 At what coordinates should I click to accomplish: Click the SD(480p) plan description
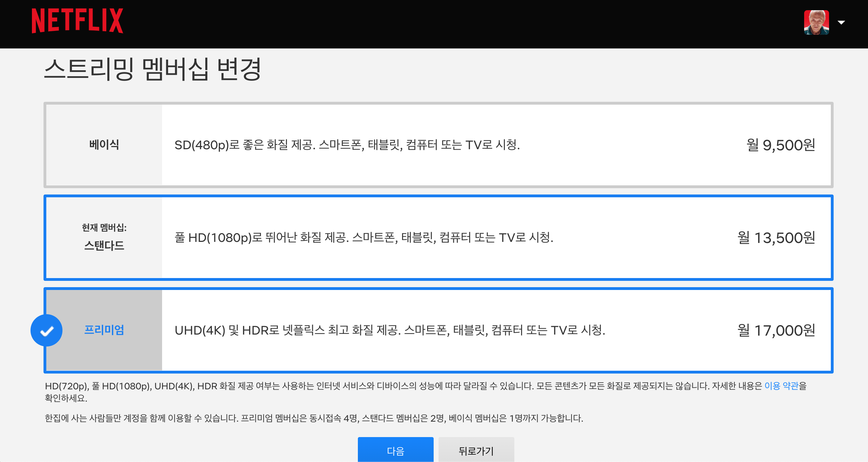coord(347,145)
